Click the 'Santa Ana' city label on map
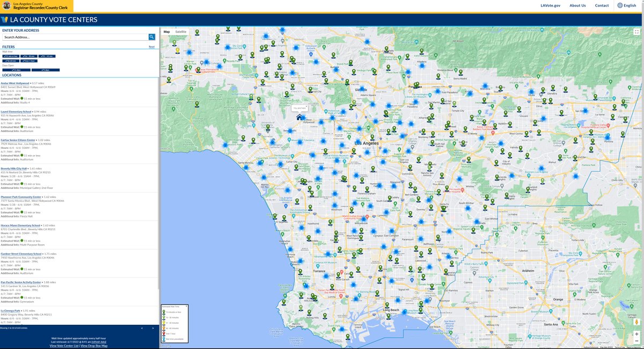This screenshot has width=644, height=349. 550,324
